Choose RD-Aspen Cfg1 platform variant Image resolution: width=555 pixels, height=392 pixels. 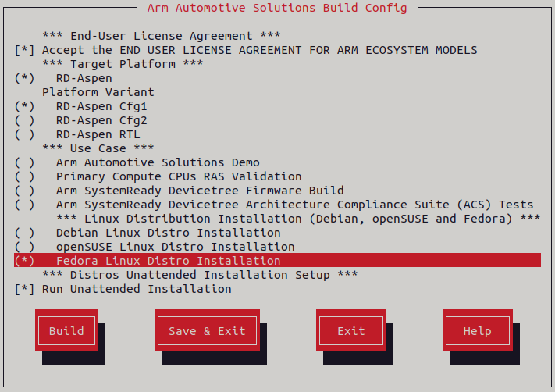tap(24, 106)
